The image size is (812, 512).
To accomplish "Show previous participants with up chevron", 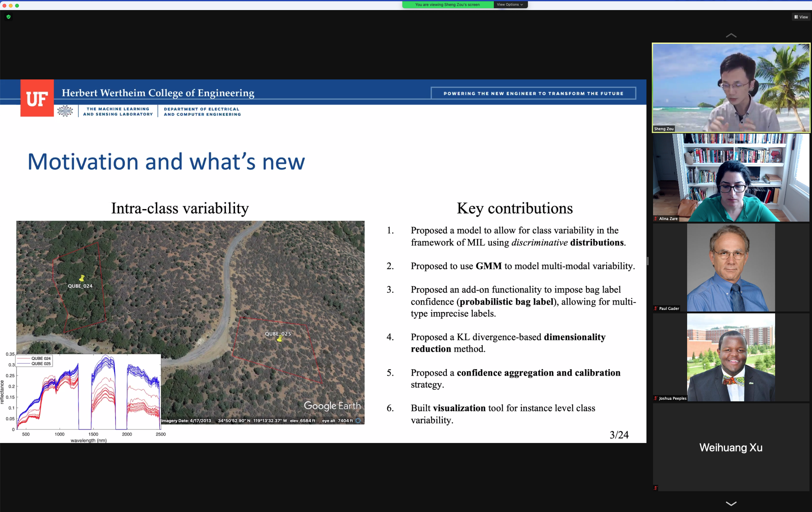I will click(x=731, y=35).
